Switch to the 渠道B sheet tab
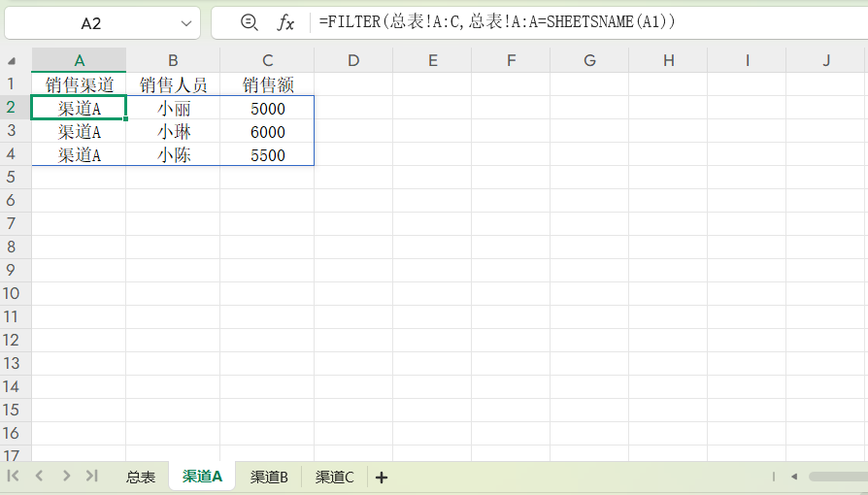The image size is (868, 495). click(269, 477)
